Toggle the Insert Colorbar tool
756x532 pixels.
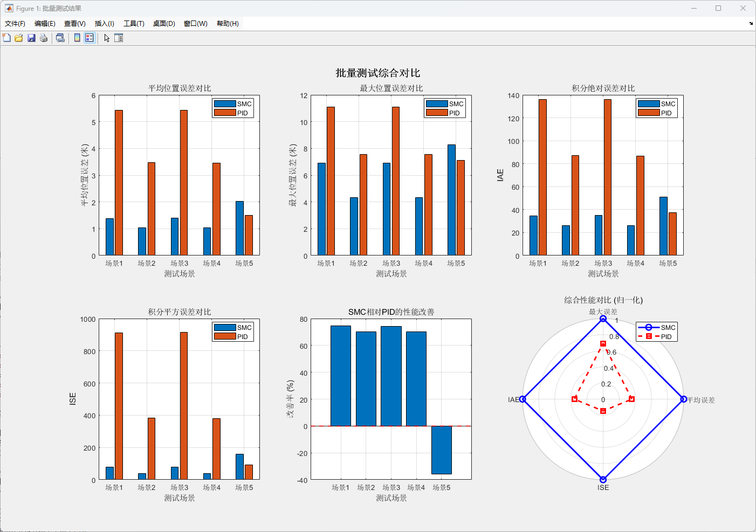click(77, 38)
